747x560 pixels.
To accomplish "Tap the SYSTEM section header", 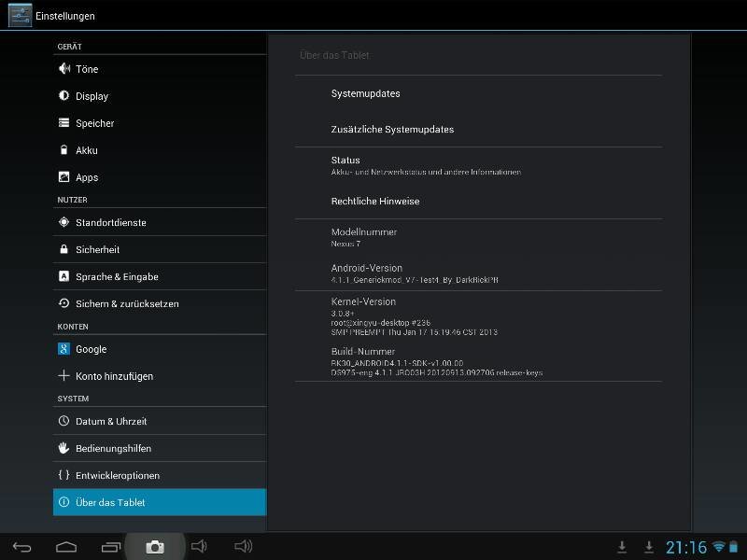I will pyautogui.click(x=73, y=399).
